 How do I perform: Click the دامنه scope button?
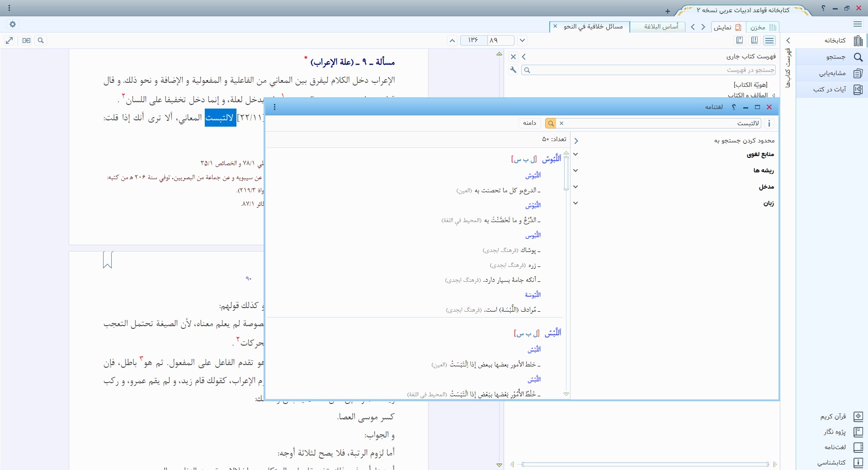pyautogui.click(x=529, y=123)
